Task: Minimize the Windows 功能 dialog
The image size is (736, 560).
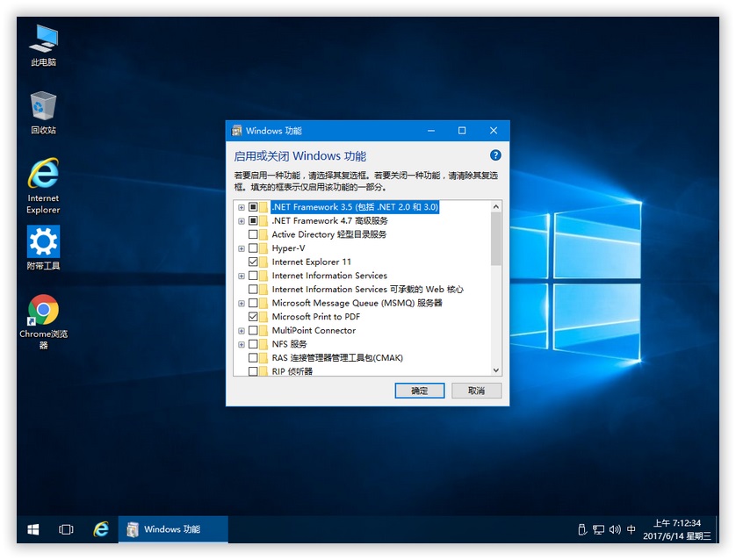Action: 431,131
